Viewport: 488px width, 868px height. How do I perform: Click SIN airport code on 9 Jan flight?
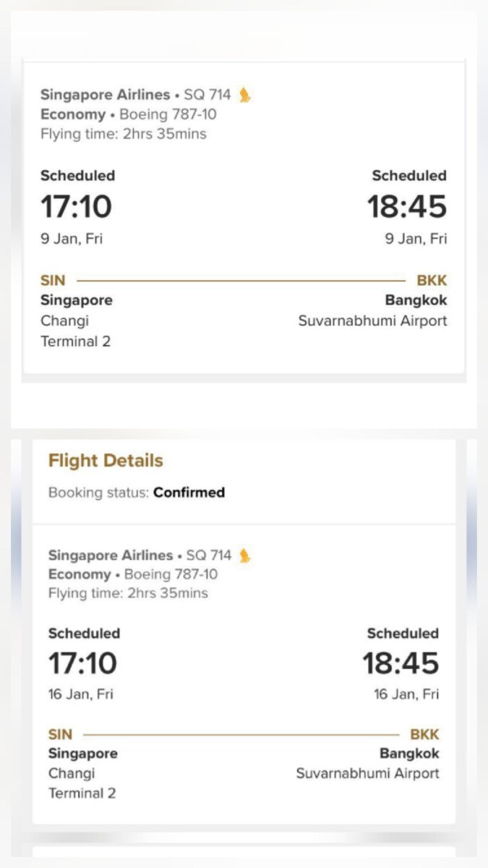(x=53, y=281)
